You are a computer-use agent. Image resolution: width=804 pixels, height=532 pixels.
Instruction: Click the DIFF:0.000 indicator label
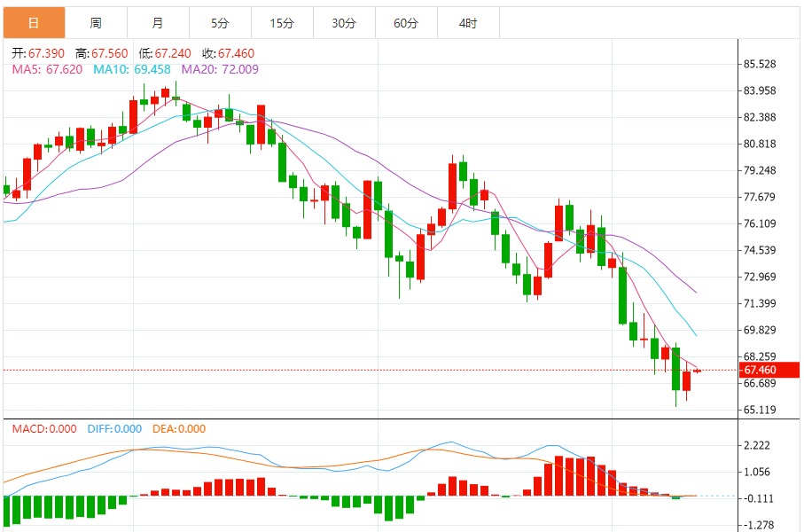click(114, 429)
